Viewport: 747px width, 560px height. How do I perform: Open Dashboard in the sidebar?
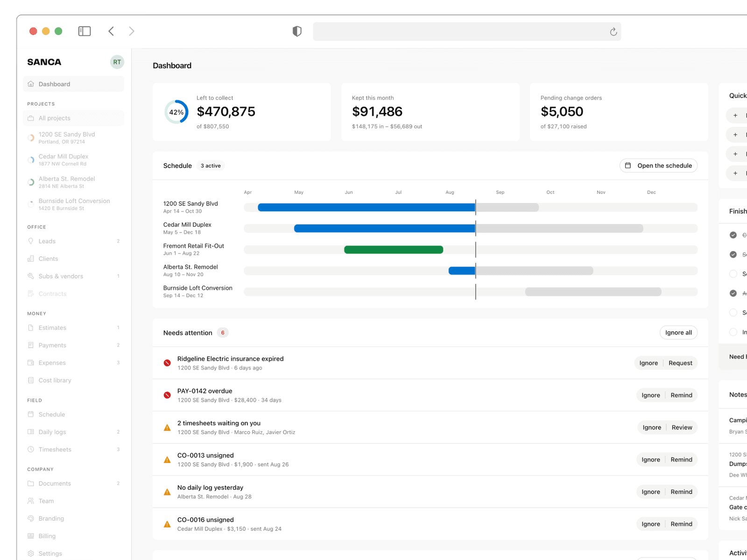(x=73, y=84)
